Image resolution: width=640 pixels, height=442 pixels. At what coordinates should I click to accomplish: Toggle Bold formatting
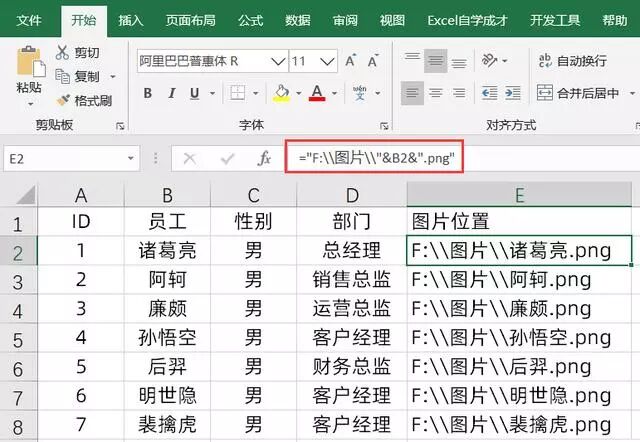pyautogui.click(x=148, y=93)
